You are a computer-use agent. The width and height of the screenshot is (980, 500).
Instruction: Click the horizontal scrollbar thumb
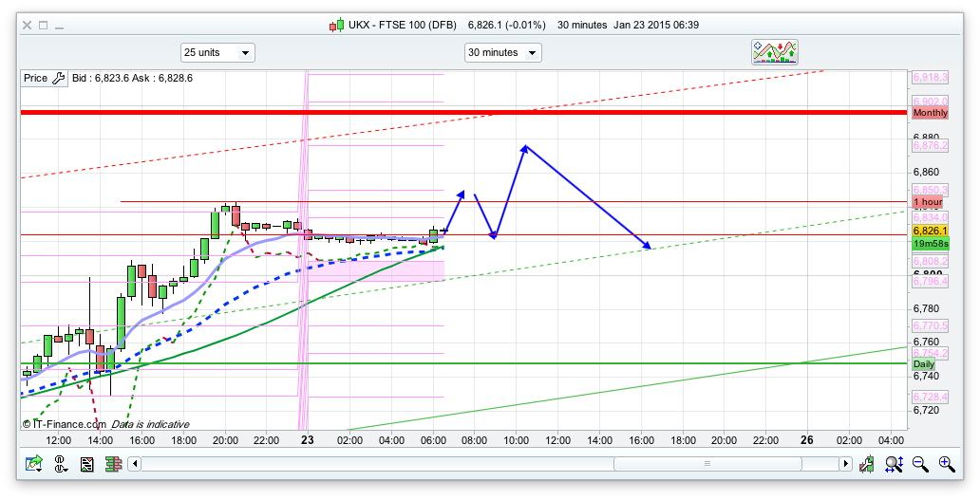click(706, 464)
